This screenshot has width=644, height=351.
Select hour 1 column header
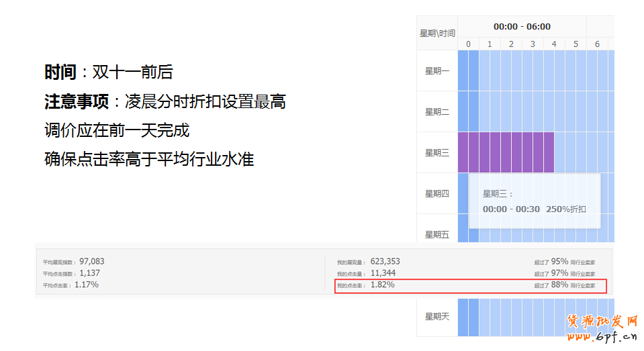coord(490,44)
